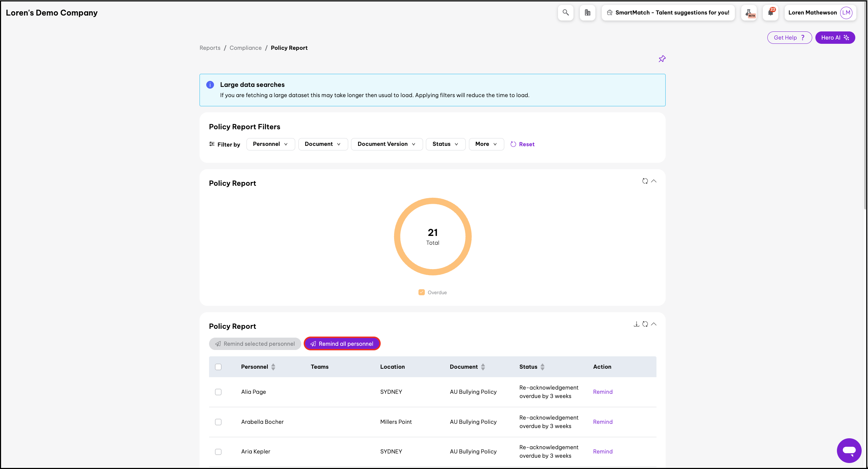Click Remind link for Arabella Bocher
868x469 pixels.
(x=602, y=422)
